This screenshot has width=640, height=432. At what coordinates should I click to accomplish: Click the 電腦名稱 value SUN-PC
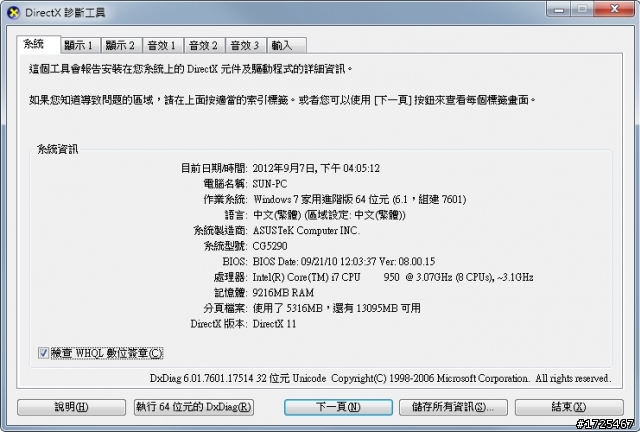[x=269, y=184]
